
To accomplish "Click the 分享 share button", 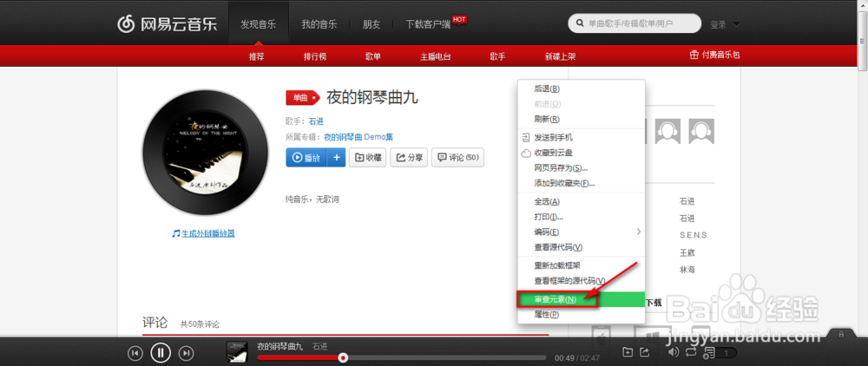I will tap(409, 158).
